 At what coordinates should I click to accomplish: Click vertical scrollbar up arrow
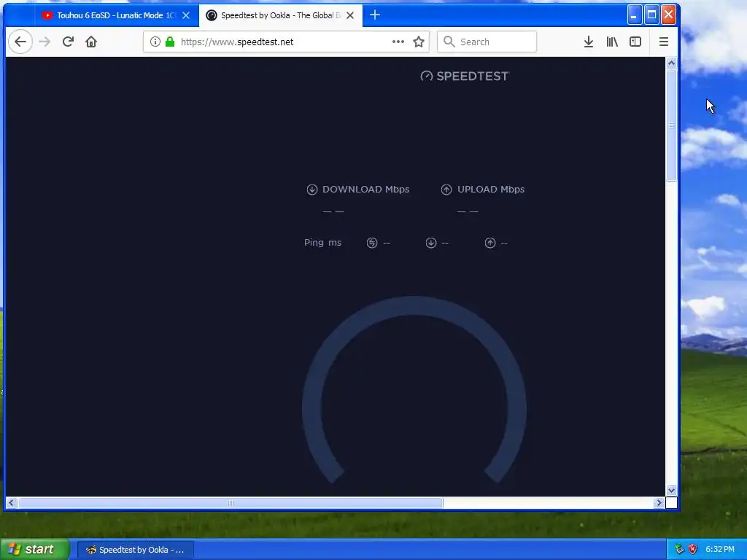[671, 63]
